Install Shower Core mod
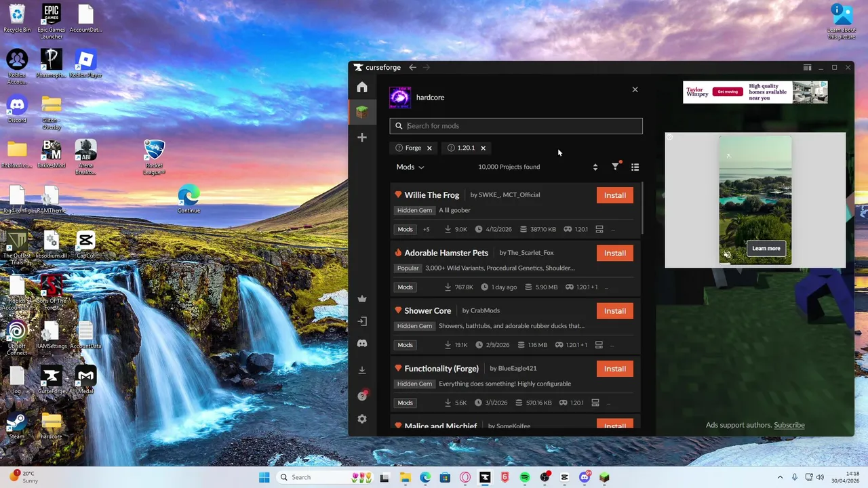Viewport: 868px width, 488px height. [615, 310]
